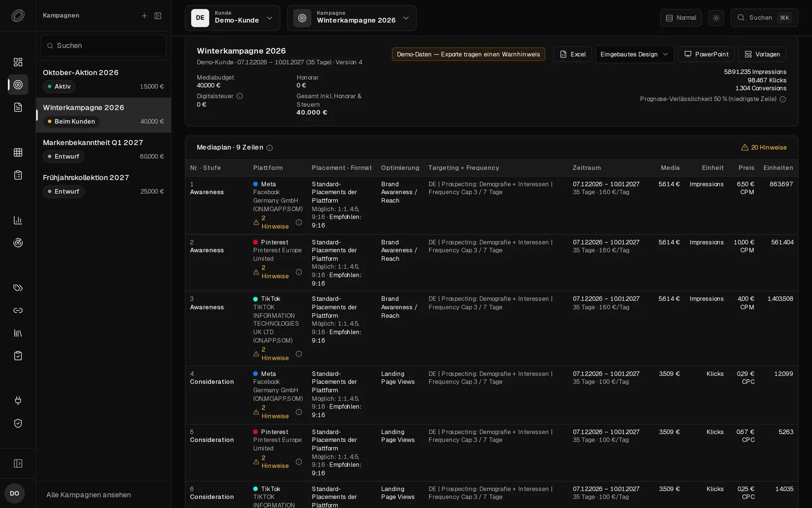812x508 pixels.
Task: Open the bar chart reports icon
Action: (x=18, y=220)
